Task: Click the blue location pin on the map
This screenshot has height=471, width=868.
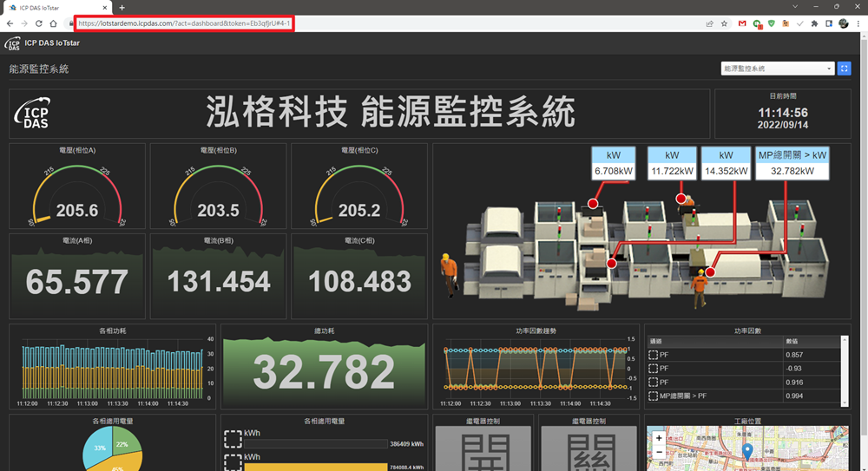Action: 747,451
